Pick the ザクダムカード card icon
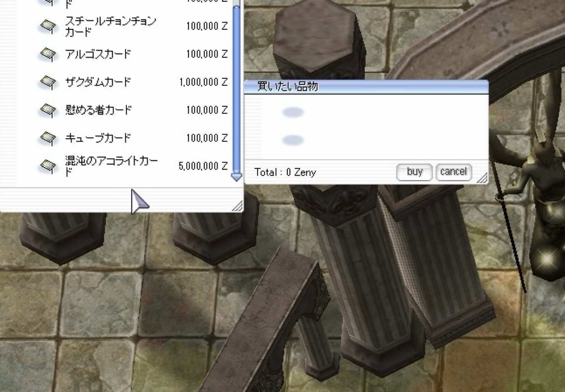Screen dimensions: 565x392 coord(48,82)
